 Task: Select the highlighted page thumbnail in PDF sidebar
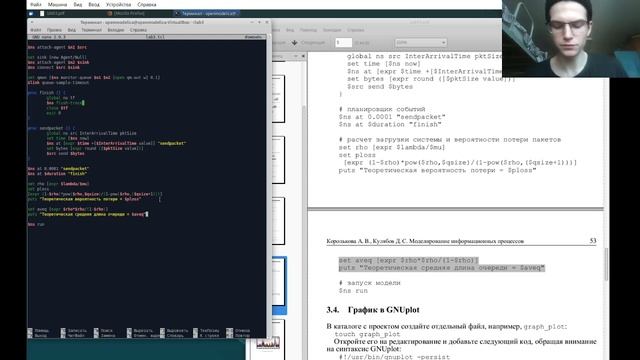click(279, 285)
